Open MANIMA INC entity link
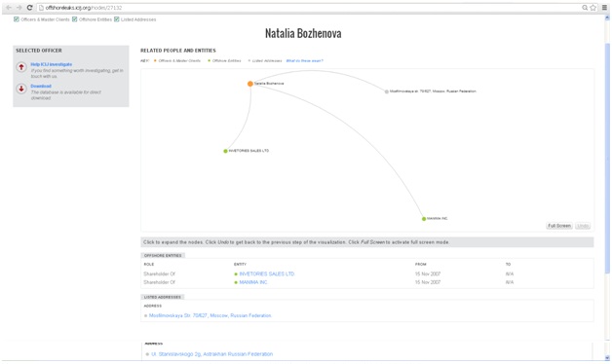 253,282
